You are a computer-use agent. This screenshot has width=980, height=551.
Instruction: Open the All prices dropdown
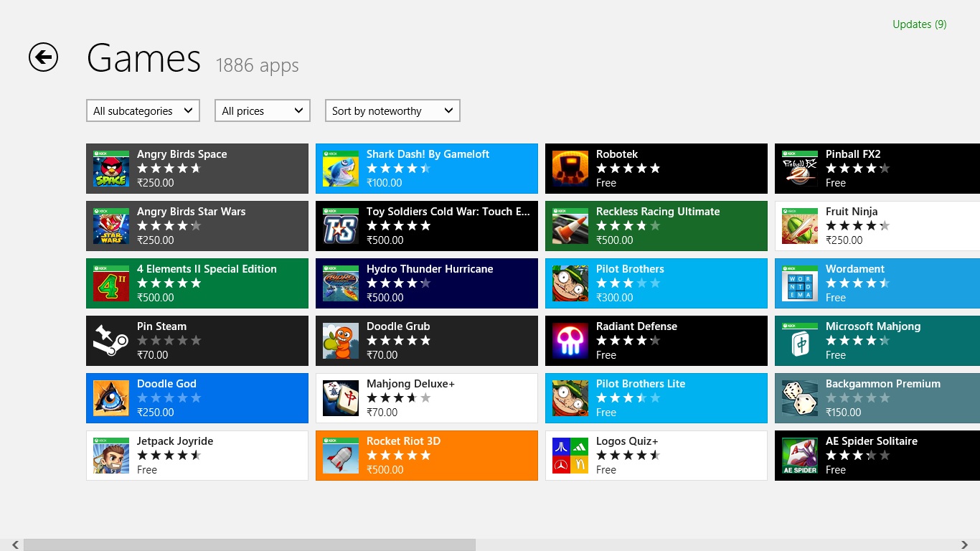(x=263, y=110)
